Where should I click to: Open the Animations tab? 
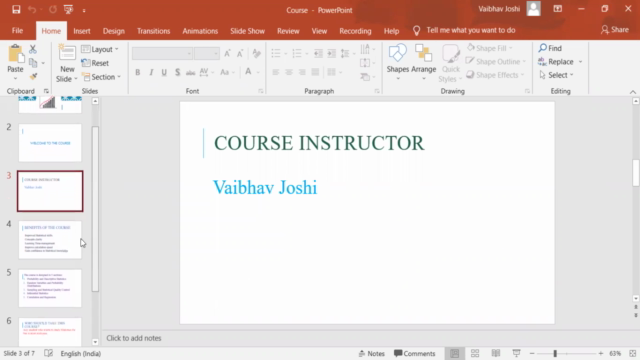200,31
